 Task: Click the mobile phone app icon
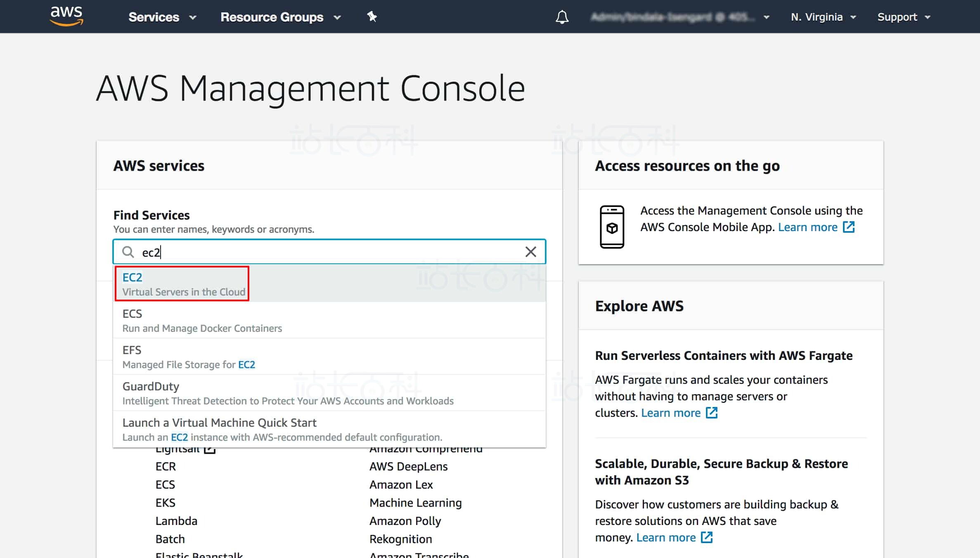[x=612, y=227]
